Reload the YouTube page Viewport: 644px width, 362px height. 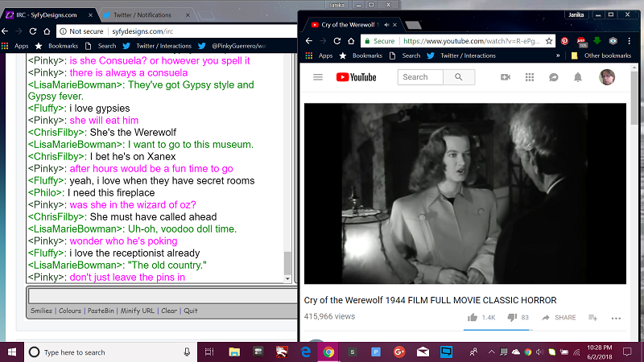click(336, 41)
